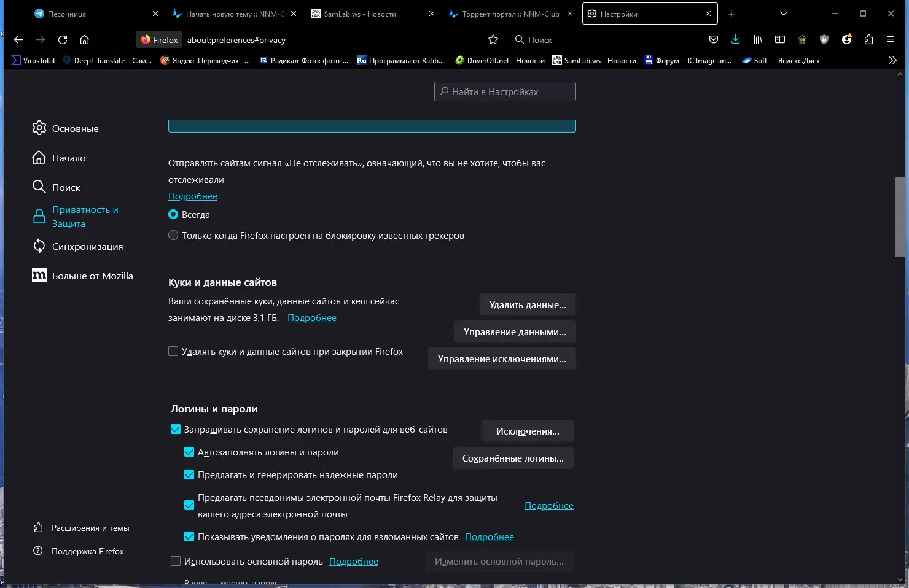Open the downloads panel
This screenshot has height=588, width=909.
[x=736, y=40]
